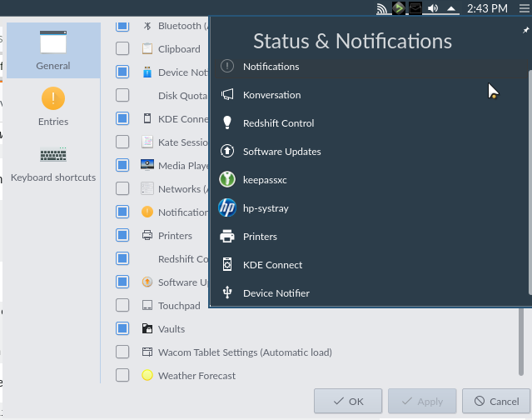This screenshot has height=420, width=532.
Task: Click the Redshift lightbulb icon
Action: tap(227, 122)
